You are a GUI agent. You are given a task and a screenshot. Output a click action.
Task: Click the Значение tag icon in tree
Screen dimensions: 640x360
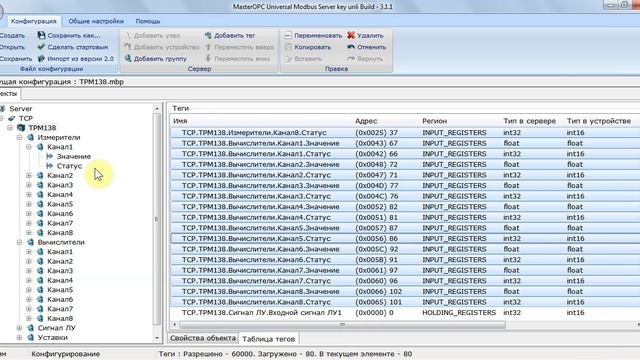point(50,156)
